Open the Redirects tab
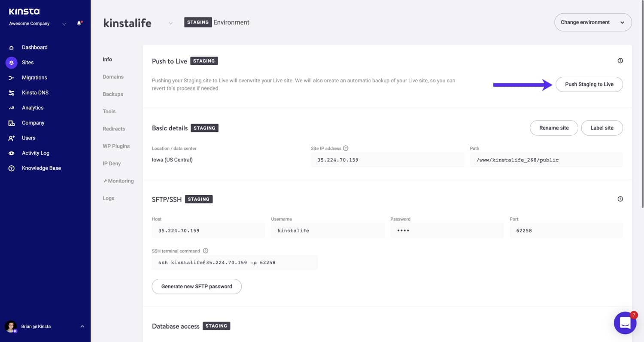This screenshot has width=644, height=342. [x=114, y=129]
